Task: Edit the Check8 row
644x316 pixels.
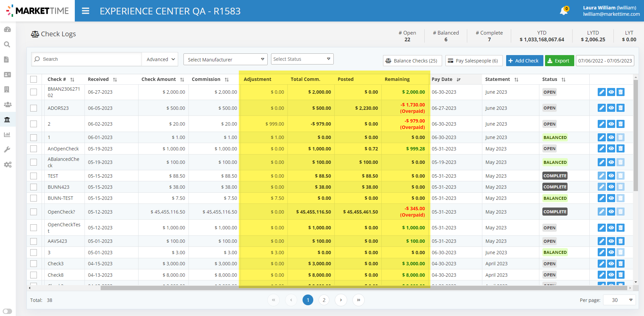Action: point(602,275)
